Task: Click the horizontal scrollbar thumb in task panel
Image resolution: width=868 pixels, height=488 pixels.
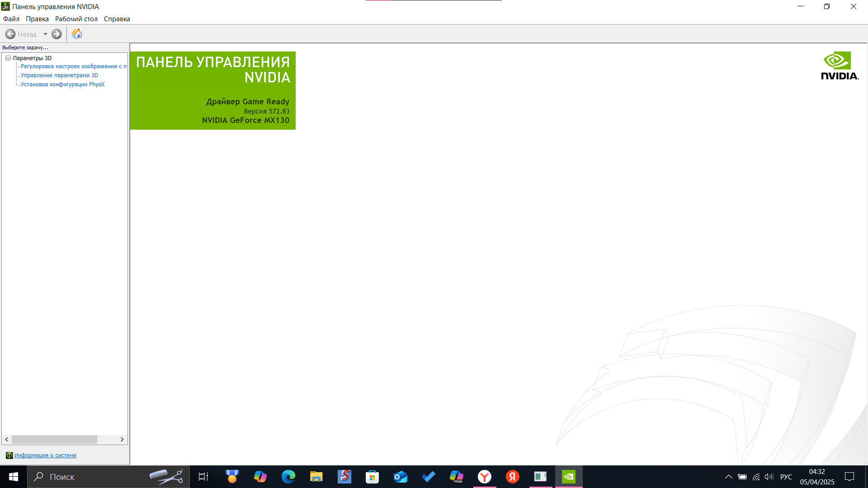Action: [54, 439]
